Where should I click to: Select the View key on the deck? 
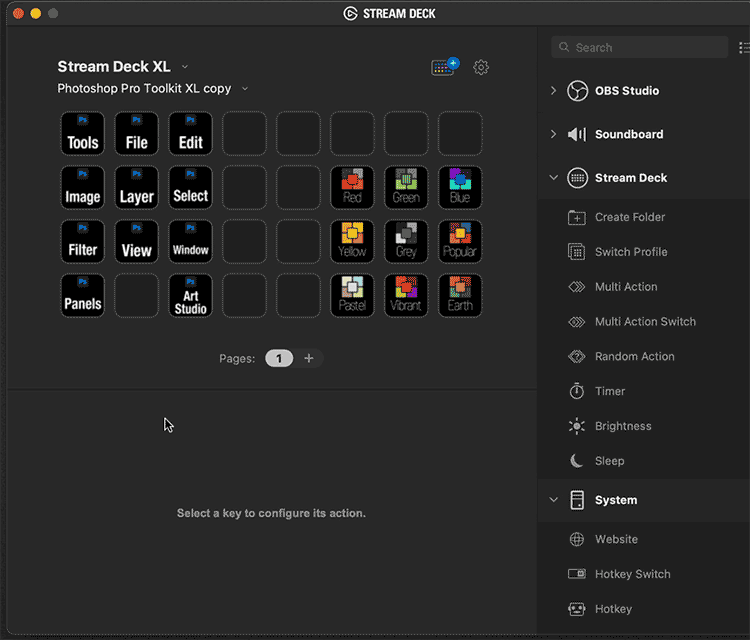pos(137,242)
